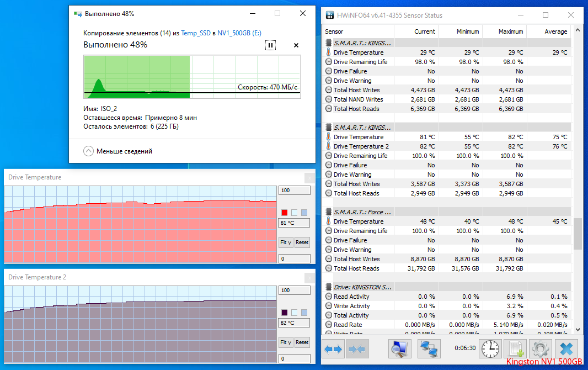Select the red swatch in Drive Temperature graph
Screen dimensions: 588x370
coord(284,213)
